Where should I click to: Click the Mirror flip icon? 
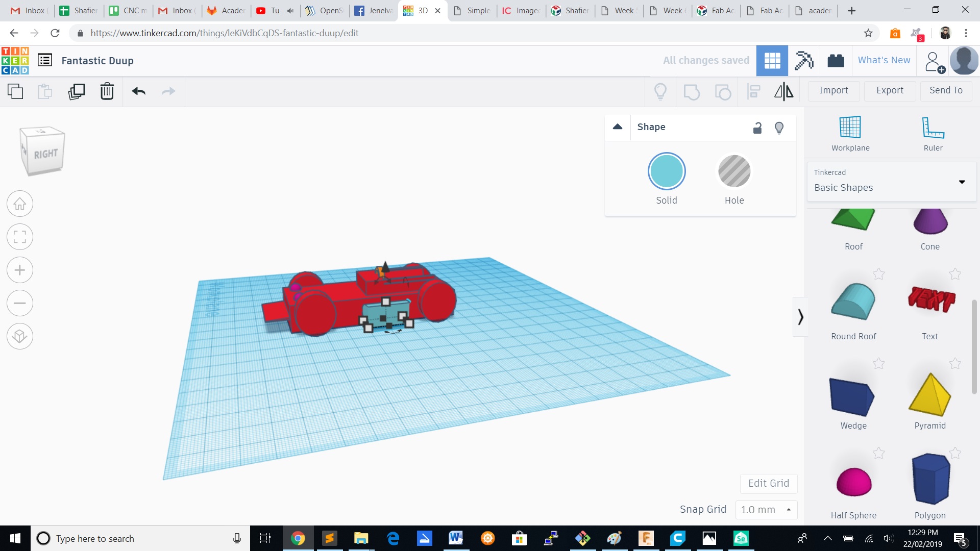(x=783, y=91)
